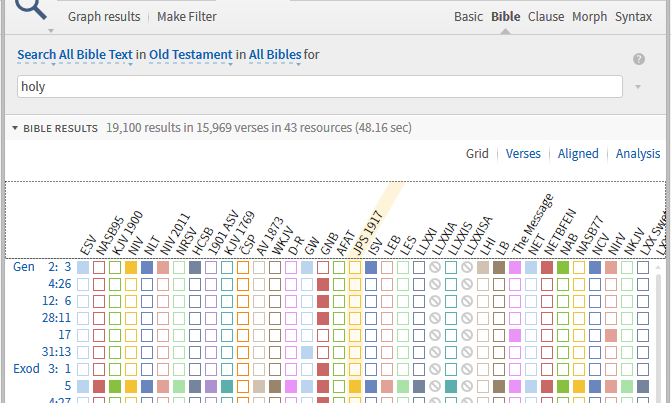Switch to the Aligned view
The height and width of the screenshot is (403, 671).
coord(578,154)
